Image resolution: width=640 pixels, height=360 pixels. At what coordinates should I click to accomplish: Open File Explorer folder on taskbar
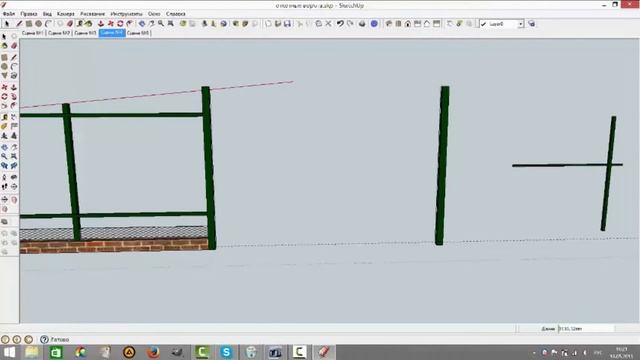[32, 352]
